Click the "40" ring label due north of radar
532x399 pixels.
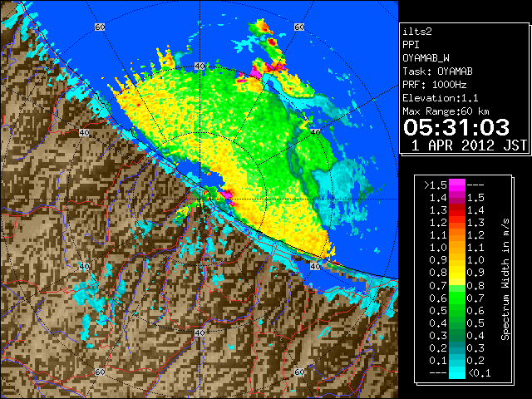click(x=199, y=66)
